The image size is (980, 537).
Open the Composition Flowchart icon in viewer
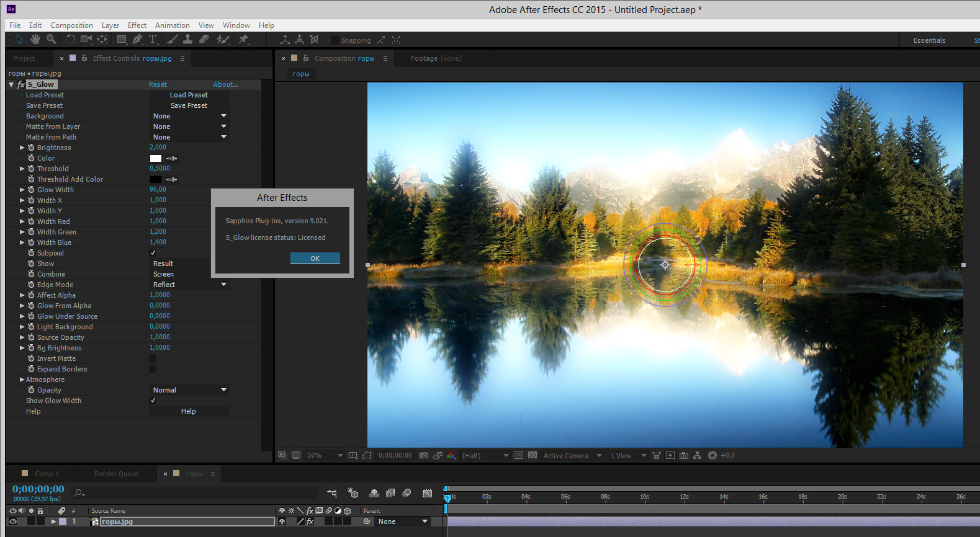[698, 455]
